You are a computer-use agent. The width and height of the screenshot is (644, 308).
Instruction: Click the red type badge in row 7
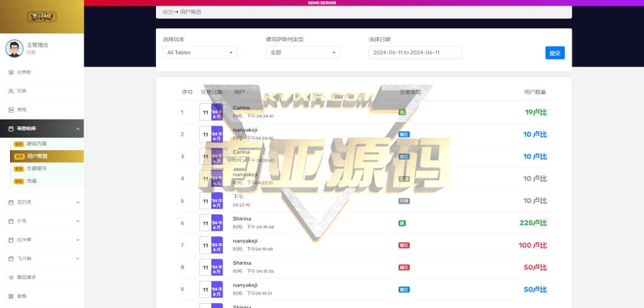click(x=404, y=245)
